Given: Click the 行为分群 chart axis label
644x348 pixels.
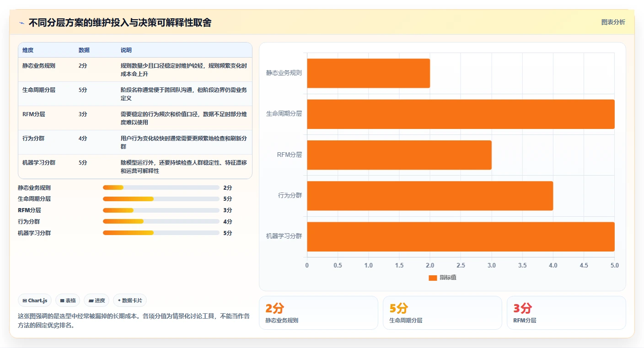Looking at the screenshot, I should 290,196.
